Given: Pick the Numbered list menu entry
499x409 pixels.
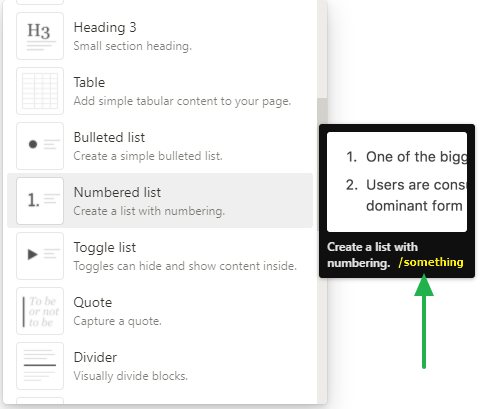Looking at the screenshot, I should [x=160, y=201].
